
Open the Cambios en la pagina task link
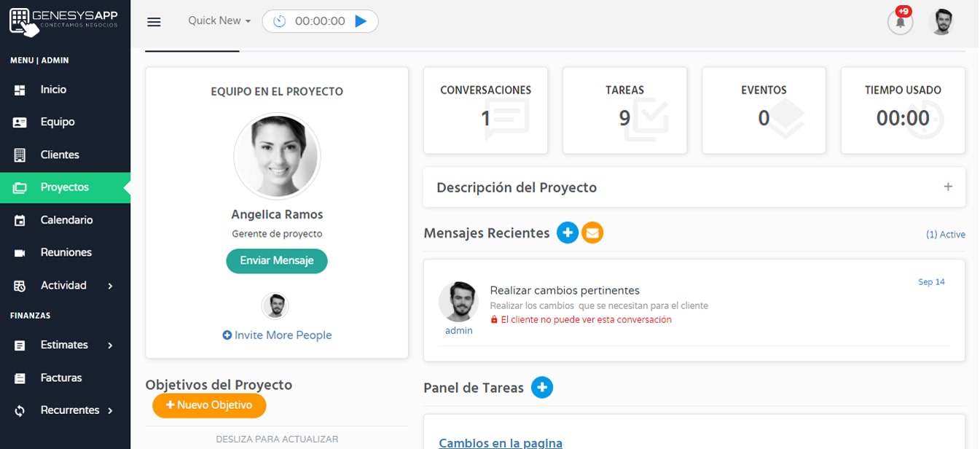(x=501, y=442)
